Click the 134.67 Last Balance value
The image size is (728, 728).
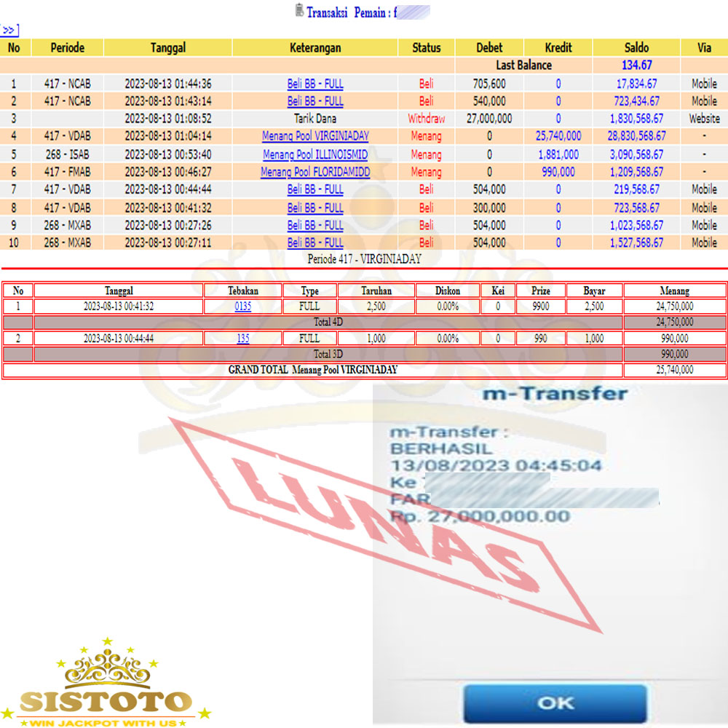tap(636, 66)
